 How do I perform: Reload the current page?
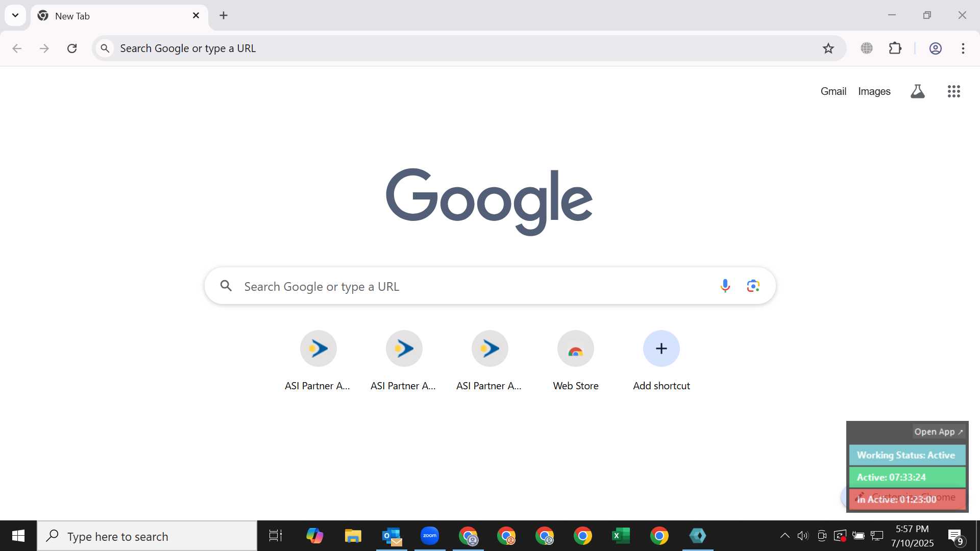[x=72, y=48]
